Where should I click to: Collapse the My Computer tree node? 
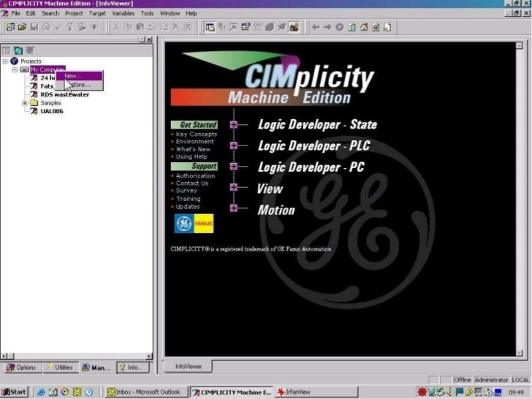click(x=15, y=69)
